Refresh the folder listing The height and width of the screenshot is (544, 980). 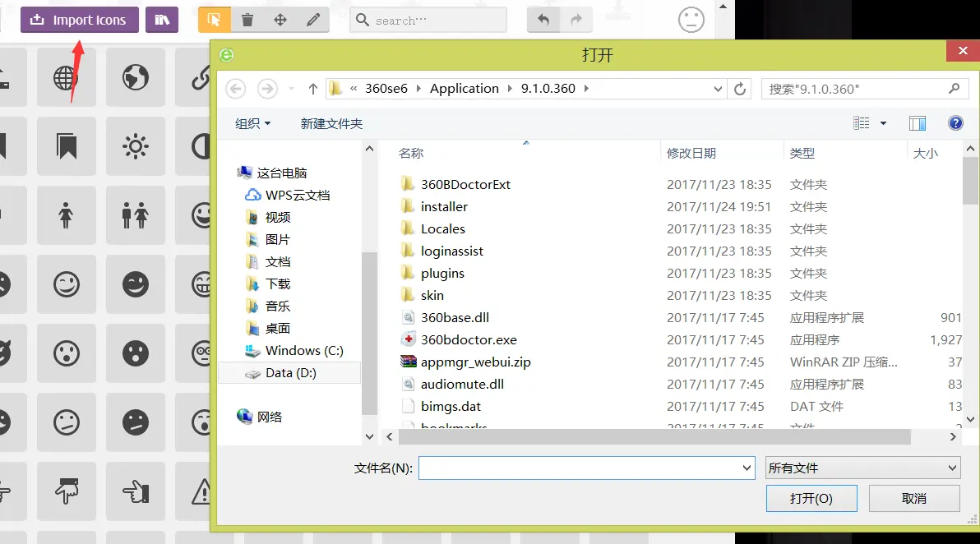tap(740, 89)
